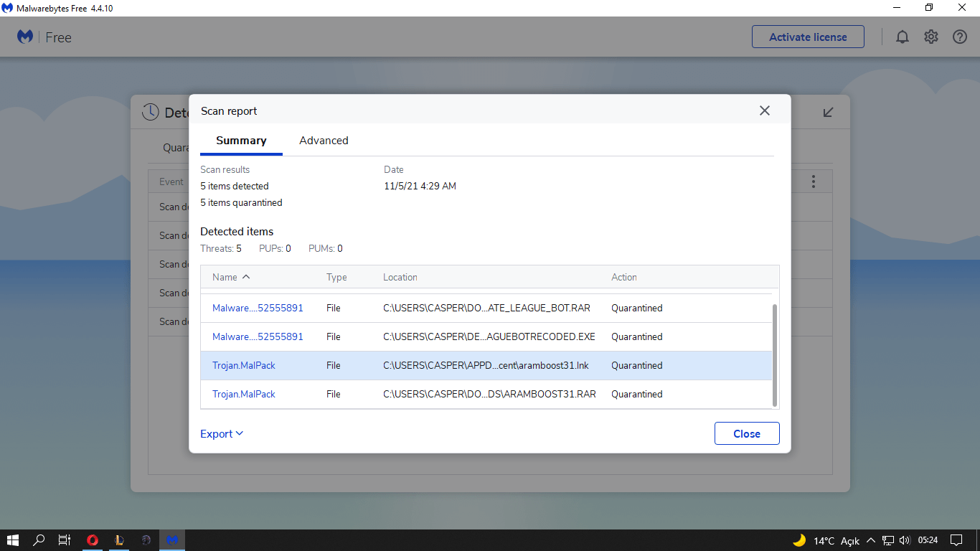The width and height of the screenshot is (980, 551).
Task: Collapse the Detection History panel arrow
Action: click(x=828, y=112)
